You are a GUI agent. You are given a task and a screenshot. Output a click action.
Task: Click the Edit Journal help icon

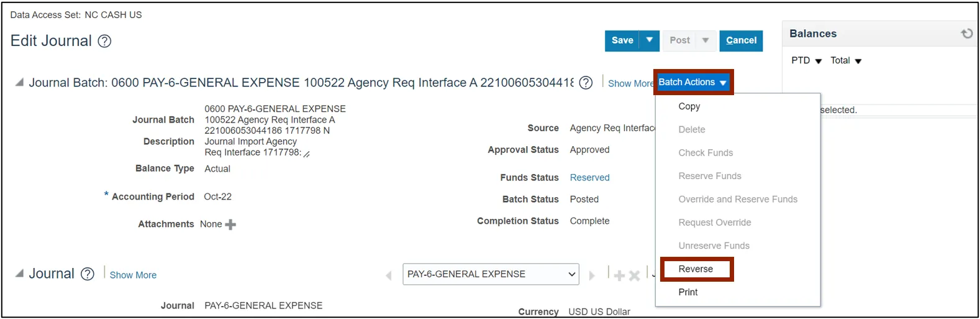tap(105, 41)
